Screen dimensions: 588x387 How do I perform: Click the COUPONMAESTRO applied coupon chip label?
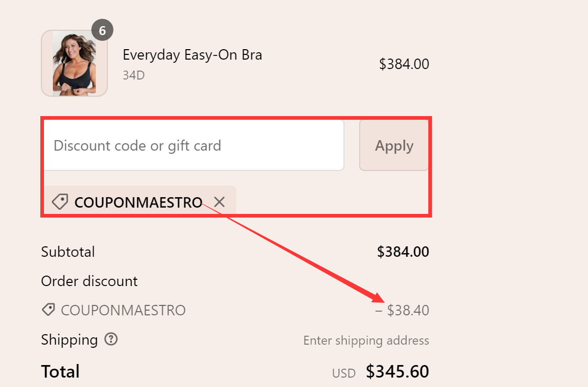[138, 202]
